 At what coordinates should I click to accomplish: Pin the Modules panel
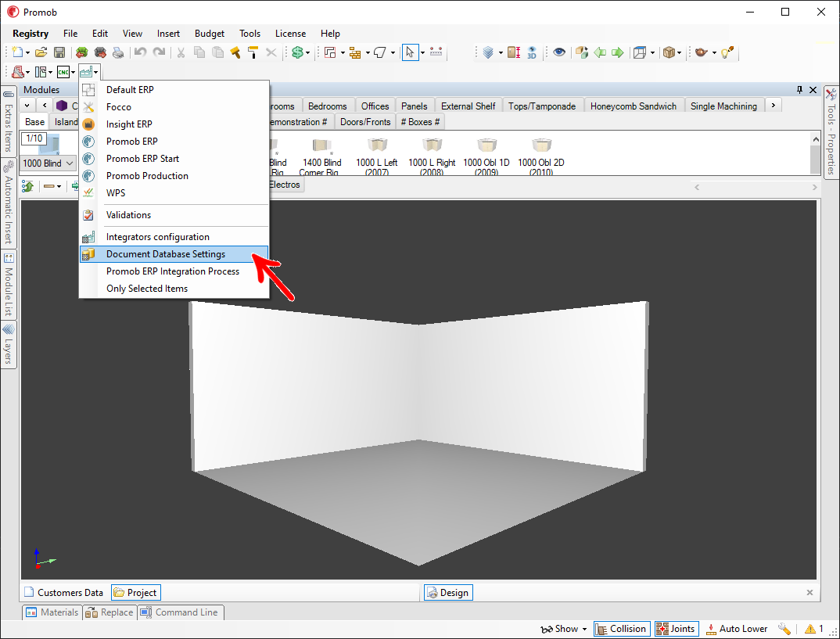800,89
